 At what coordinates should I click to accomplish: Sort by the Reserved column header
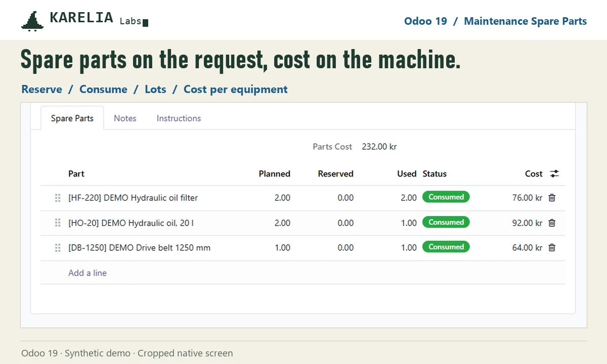pos(335,173)
